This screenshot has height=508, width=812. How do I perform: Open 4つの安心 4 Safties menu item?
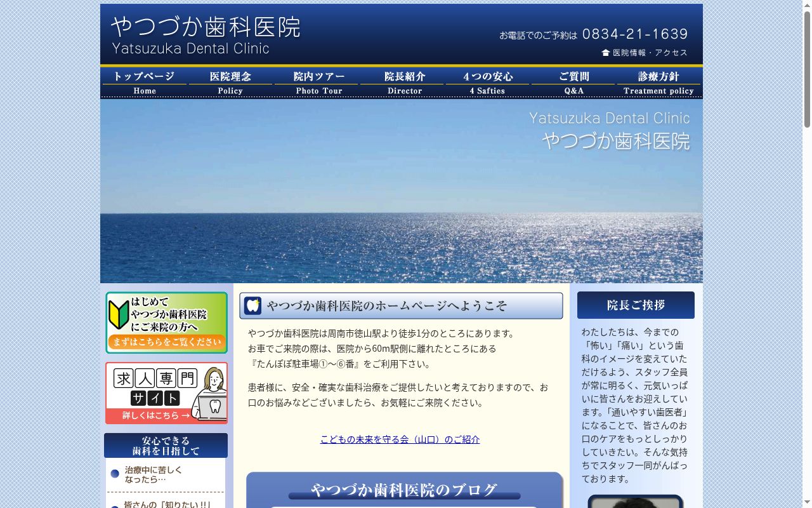point(488,83)
